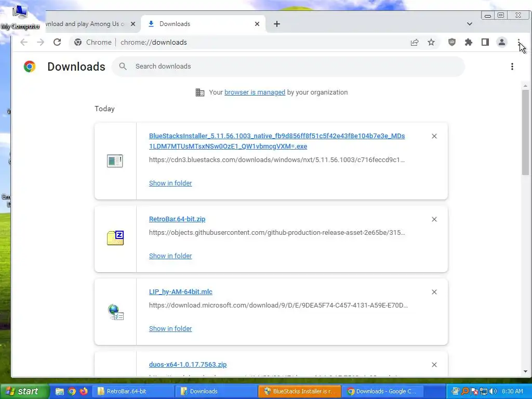
Task: Click the download.microsoft.com source URL text
Action: click(x=278, y=305)
